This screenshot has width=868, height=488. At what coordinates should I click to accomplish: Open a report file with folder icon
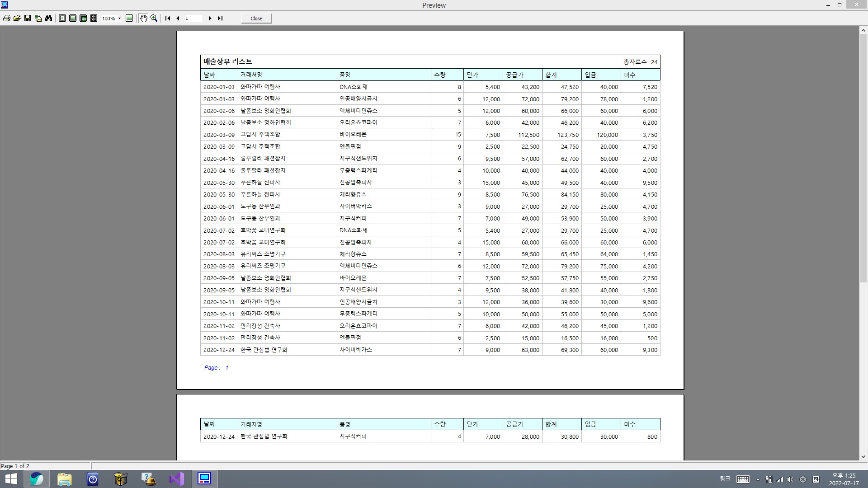[x=17, y=19]
